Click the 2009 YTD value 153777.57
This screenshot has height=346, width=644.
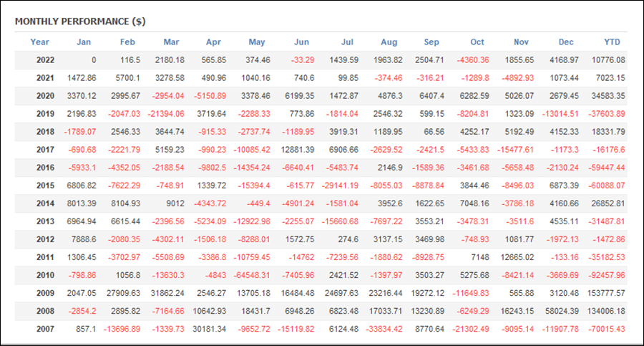(606, 293)
